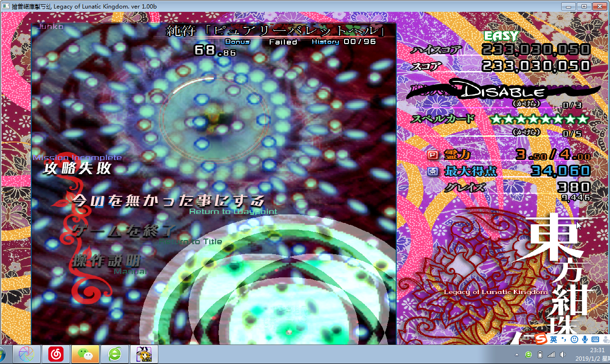Click the Junko boss name label
Screen dimensions: 610x364
click(x=49, y=27)
